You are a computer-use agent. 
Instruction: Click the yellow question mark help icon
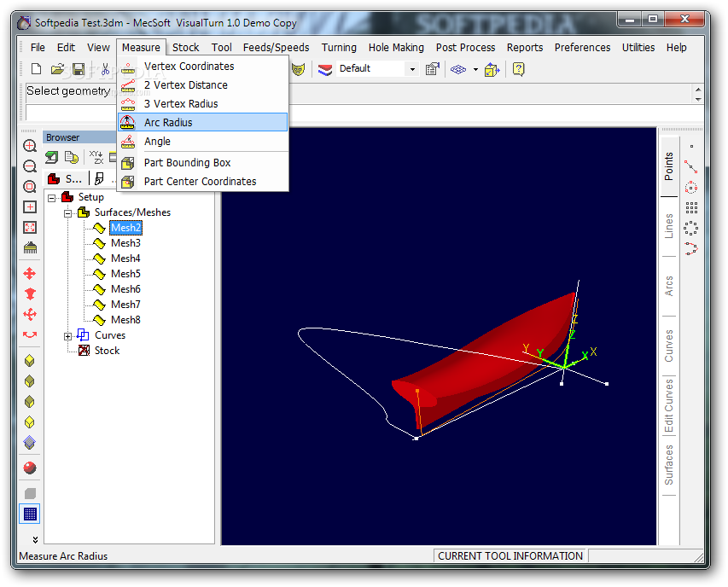[x=518, y=69]
